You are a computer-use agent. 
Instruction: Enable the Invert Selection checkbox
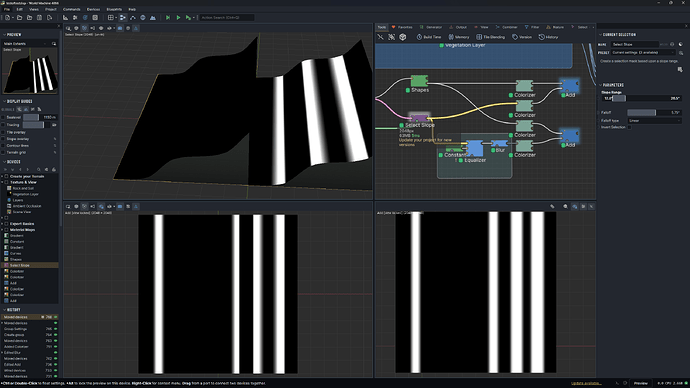[x=629, y=127]
